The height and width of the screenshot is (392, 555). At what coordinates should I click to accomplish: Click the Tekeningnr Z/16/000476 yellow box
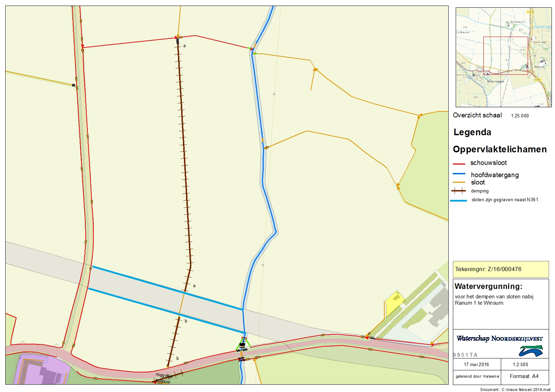(500, 269)
